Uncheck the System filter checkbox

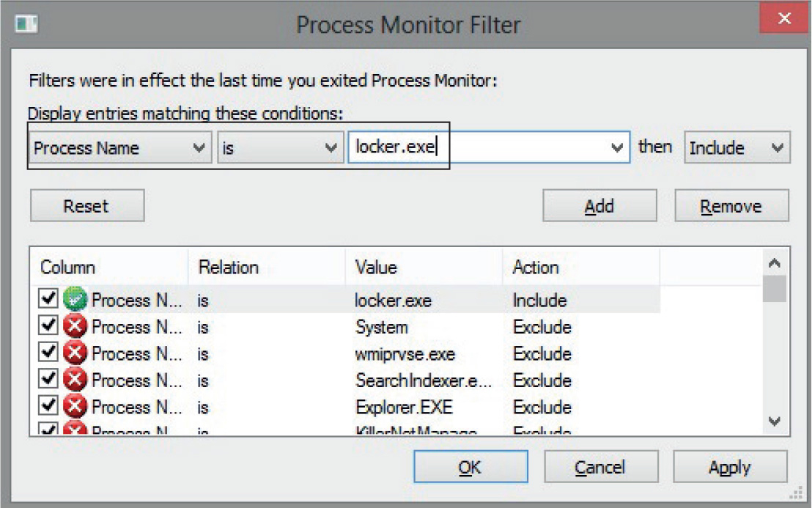click(x=48, y=327)
